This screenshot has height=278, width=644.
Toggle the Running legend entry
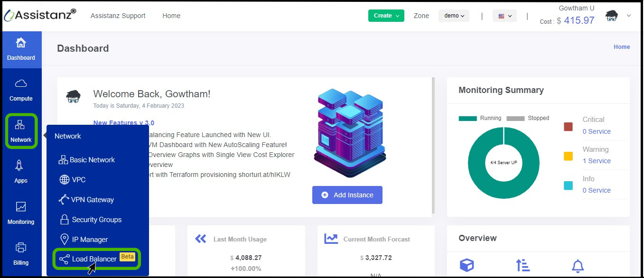click(x=480, y=118)
